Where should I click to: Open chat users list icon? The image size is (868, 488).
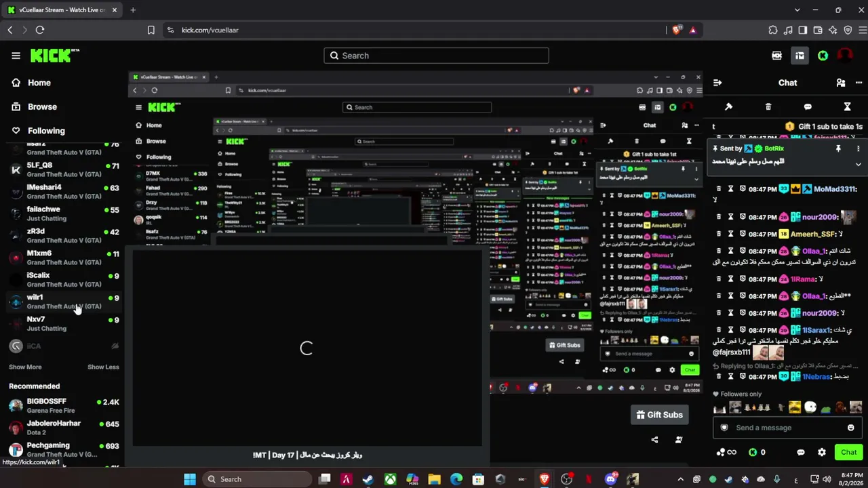pyautogui.click(x=841, y=83)
